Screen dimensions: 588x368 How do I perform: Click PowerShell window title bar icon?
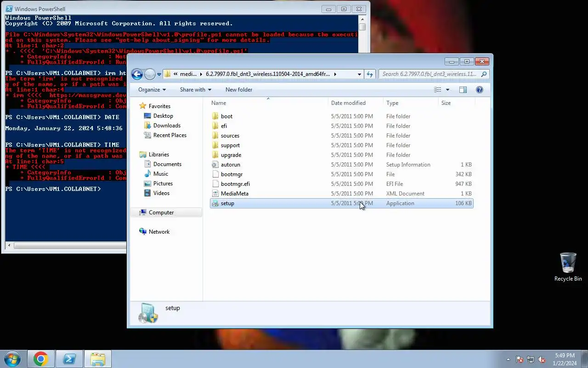(9, 9)
